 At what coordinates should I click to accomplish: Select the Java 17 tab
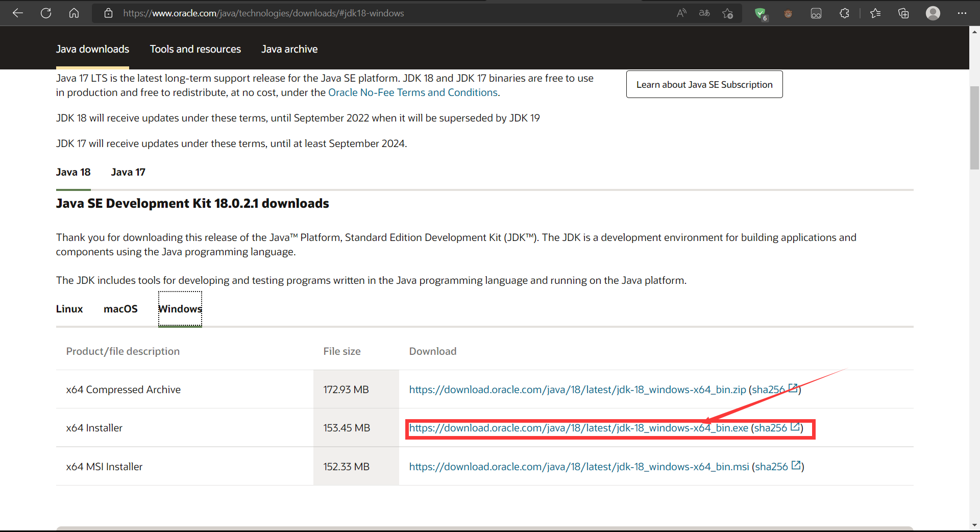click(x=128, y=172)
